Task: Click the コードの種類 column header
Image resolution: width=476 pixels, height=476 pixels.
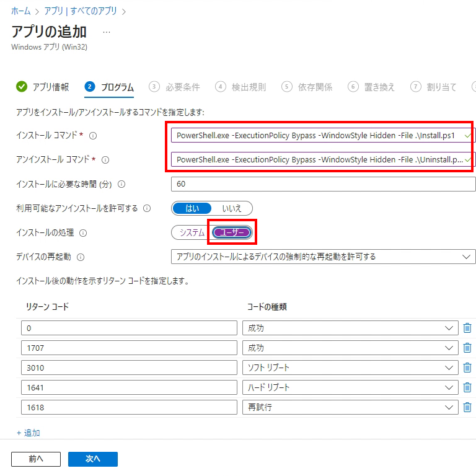Action: [267, 307]
